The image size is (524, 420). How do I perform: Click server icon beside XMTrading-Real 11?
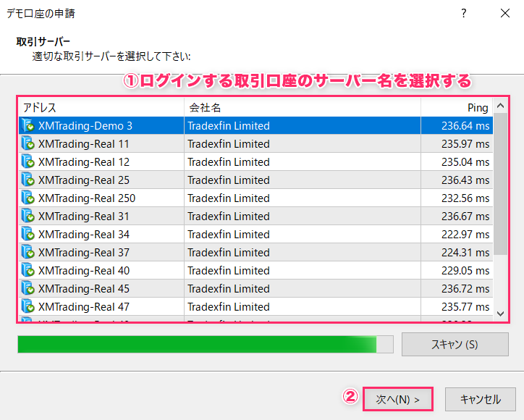click(28, 143)
